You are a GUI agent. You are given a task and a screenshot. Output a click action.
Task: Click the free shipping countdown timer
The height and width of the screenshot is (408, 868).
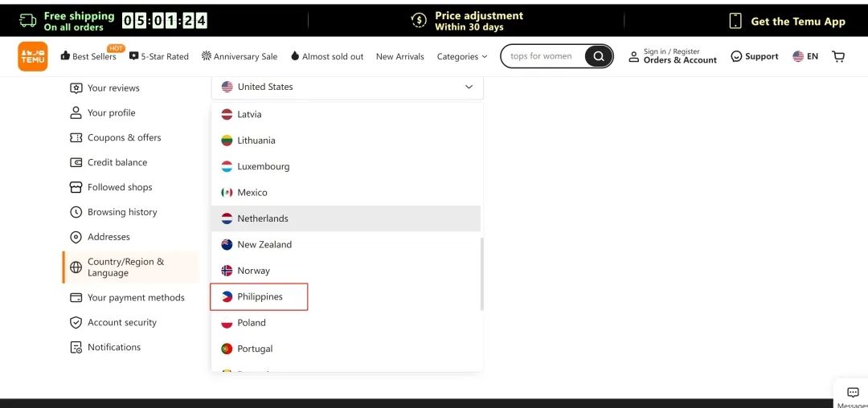point(165,21)
